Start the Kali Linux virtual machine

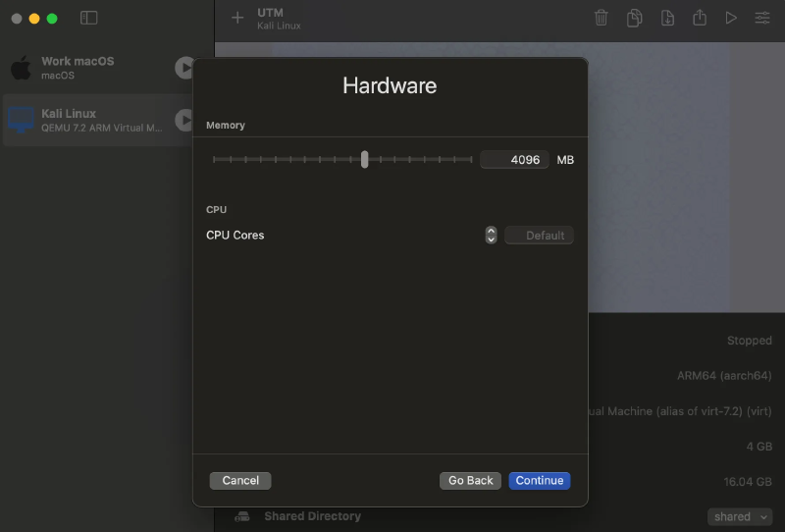click(183, 120)
